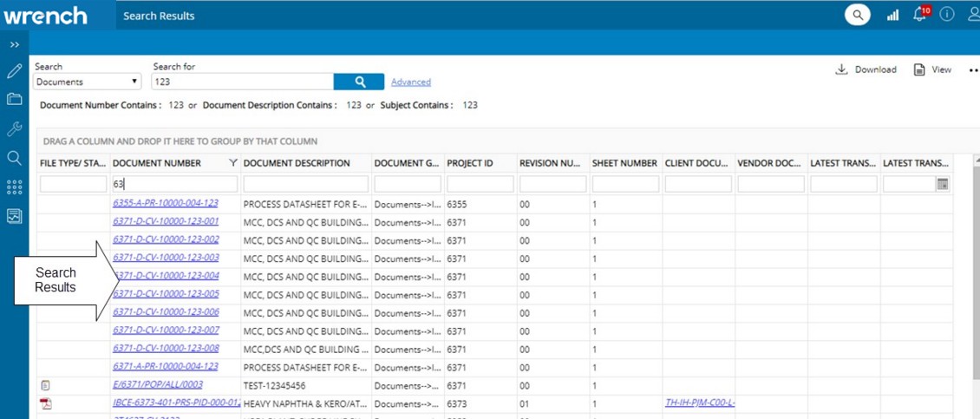Click the View toolbar option

coord(932,69)
